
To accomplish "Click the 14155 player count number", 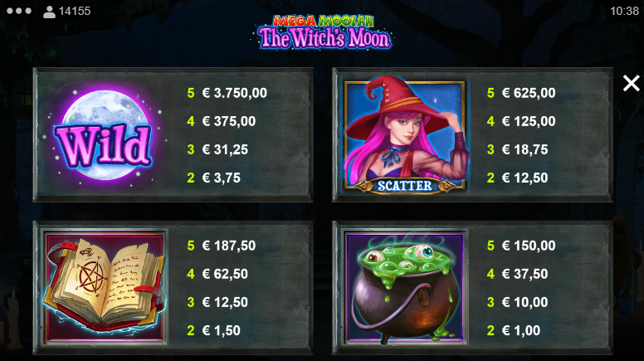I will (75, 11).
